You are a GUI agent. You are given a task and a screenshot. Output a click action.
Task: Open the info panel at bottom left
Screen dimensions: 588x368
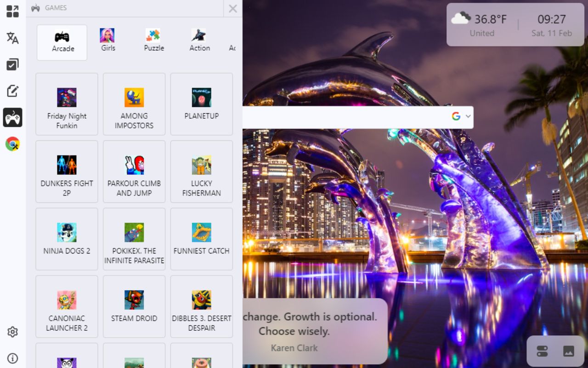(x=12, y=358)
